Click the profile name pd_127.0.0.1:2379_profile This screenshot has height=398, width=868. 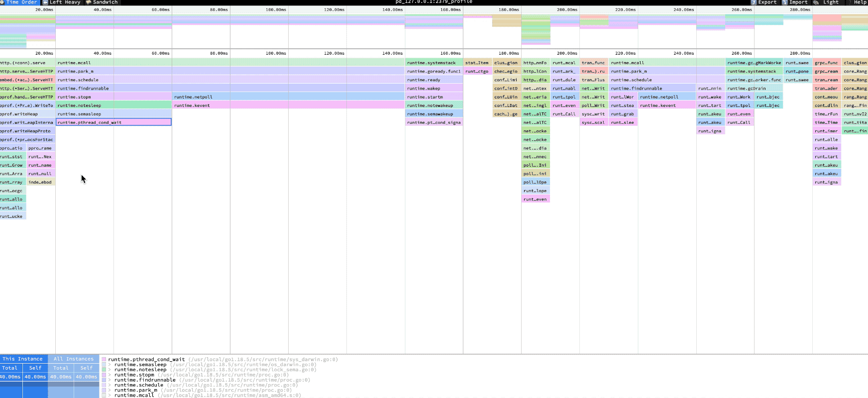434,2
